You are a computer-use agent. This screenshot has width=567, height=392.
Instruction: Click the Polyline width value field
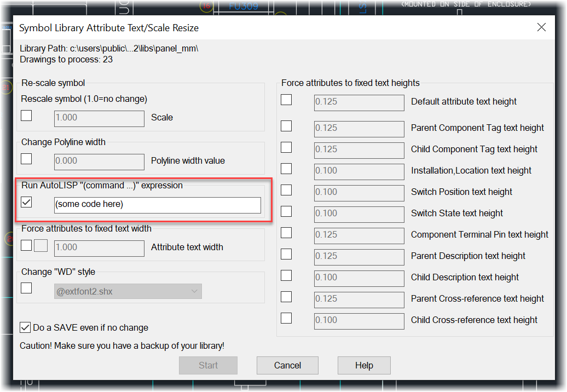[99, 162]
